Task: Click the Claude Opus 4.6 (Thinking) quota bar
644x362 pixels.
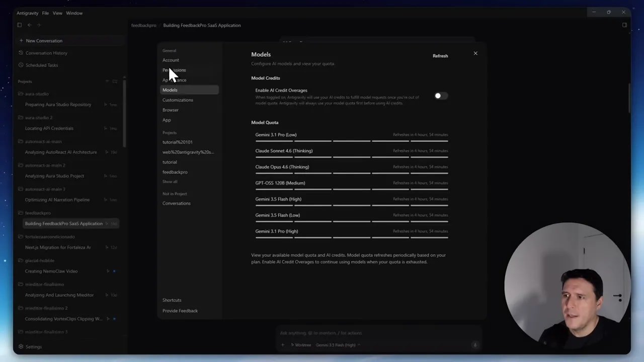Action: (351, 173)
